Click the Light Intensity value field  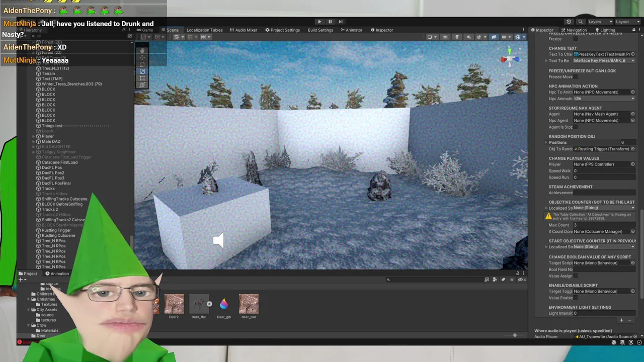pos(604,313)
